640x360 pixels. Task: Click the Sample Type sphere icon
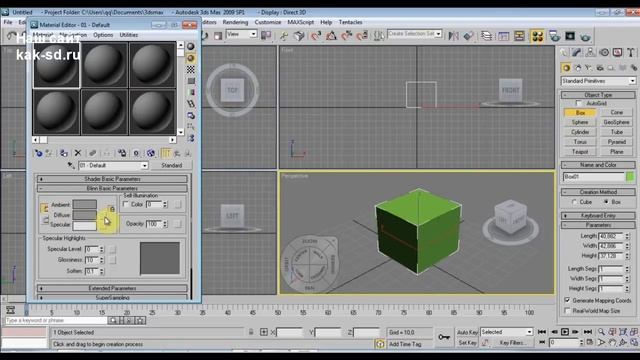point(191,47)
